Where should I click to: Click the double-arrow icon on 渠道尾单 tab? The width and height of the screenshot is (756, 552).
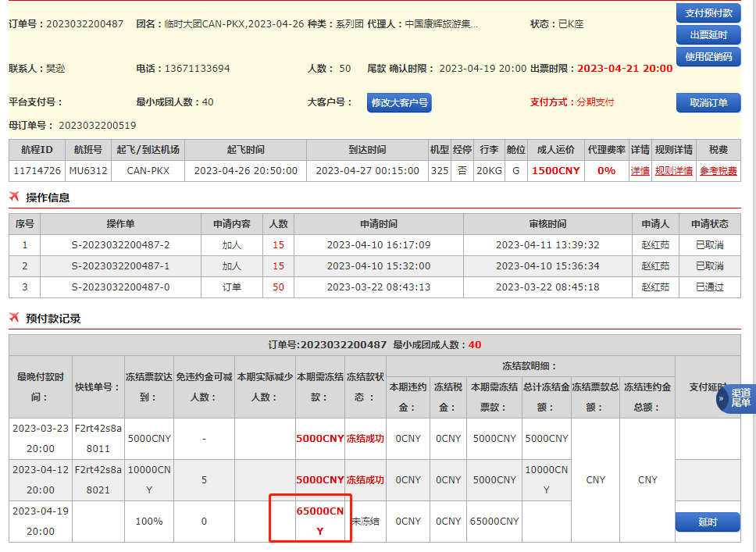pyautogui.click(x=722, y=398)
